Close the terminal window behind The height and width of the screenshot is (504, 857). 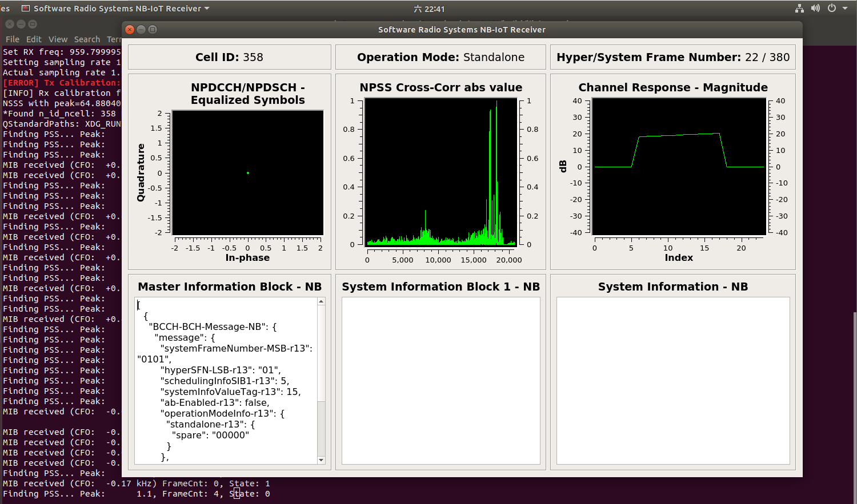(x=10, y=24)
